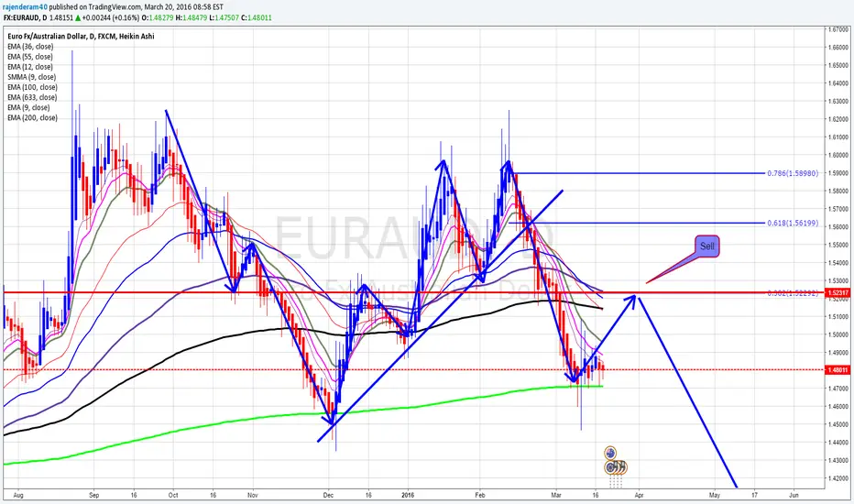
Task: Click the 1.66000 price axis label
Action: (839, 48)
